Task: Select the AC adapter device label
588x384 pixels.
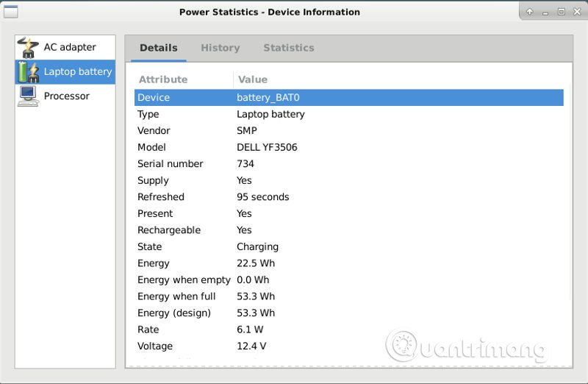Action: (70, 47)
